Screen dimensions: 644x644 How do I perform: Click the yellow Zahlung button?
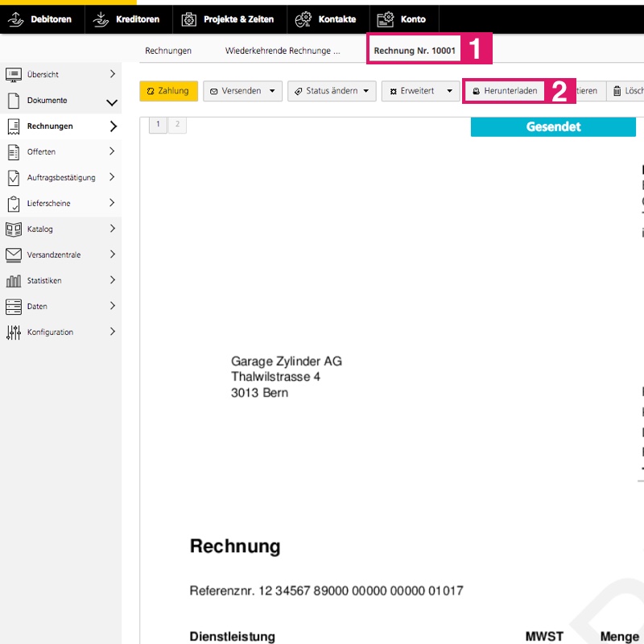(168, 91)
